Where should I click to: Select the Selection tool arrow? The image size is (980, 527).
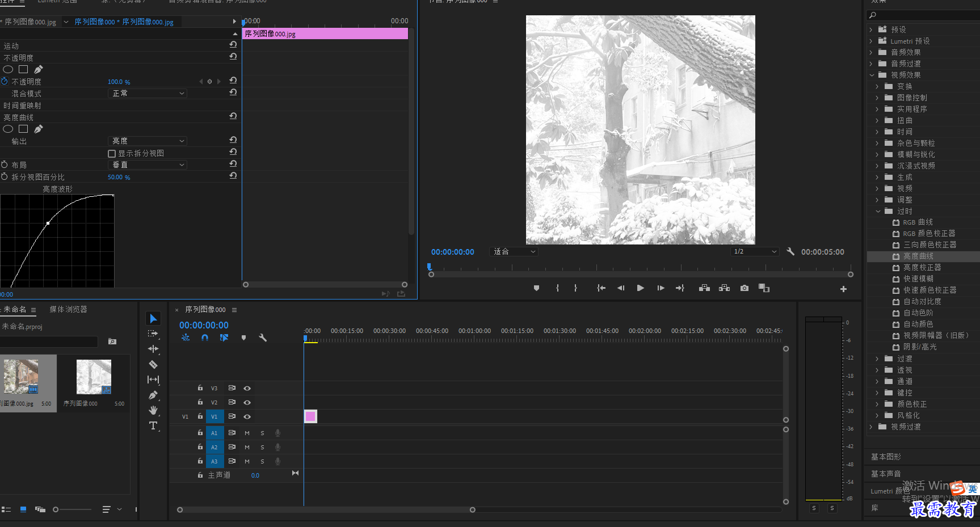point(153,318)
